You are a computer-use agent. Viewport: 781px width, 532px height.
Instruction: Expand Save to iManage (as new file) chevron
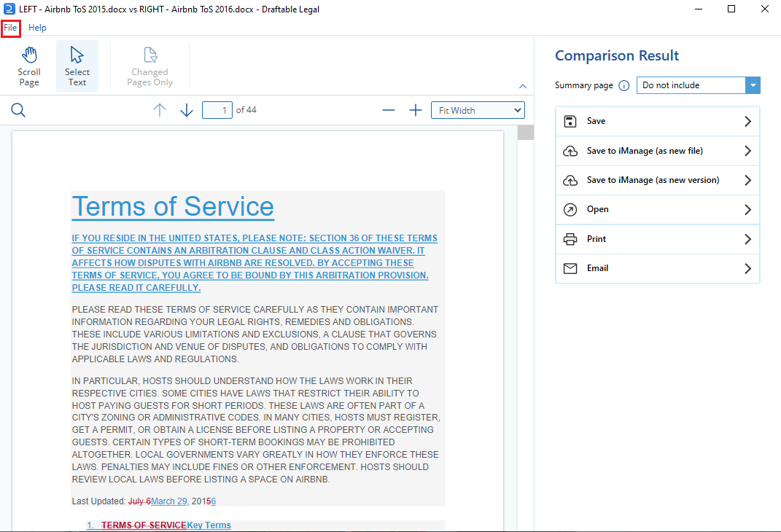coord(747,151)
